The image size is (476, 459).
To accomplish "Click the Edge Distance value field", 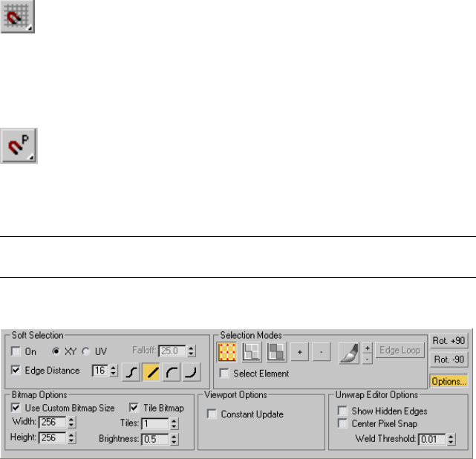I will [x=100, y=371].
